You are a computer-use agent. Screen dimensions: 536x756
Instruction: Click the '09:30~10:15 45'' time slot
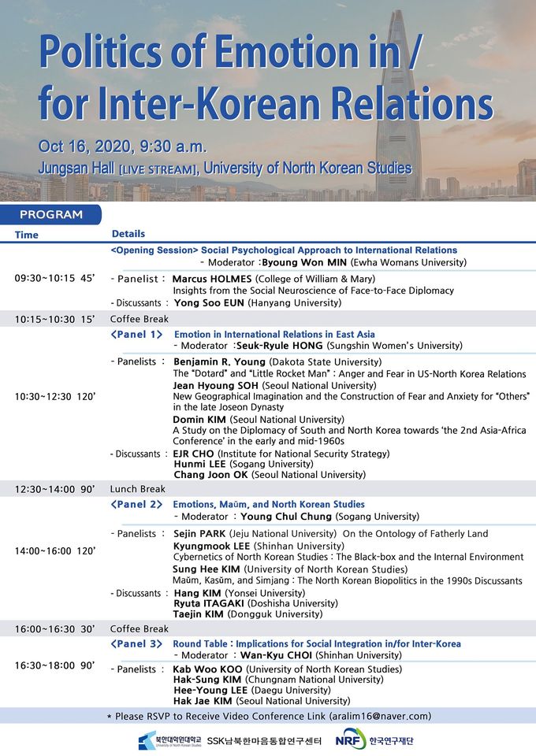(x=54, y=278)
